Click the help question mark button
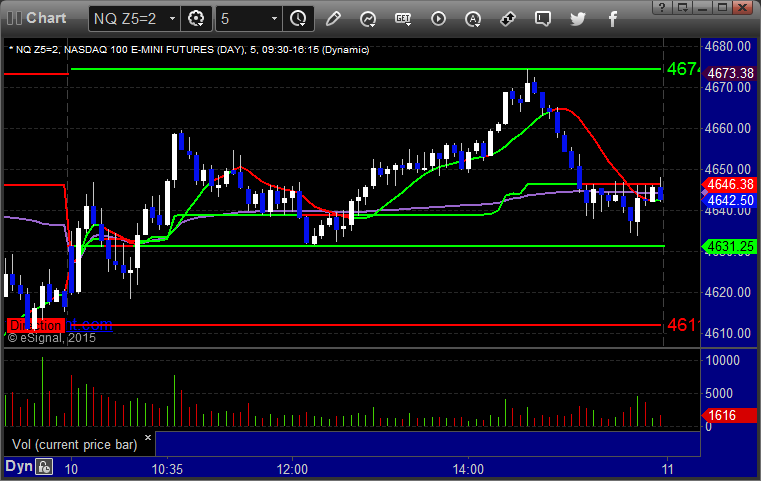The width and height of the screenshot is (761, 481). [x=662, y=7]
